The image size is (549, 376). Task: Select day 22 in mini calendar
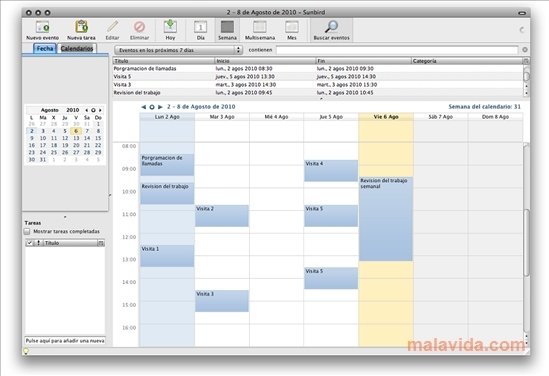point(98,145)
